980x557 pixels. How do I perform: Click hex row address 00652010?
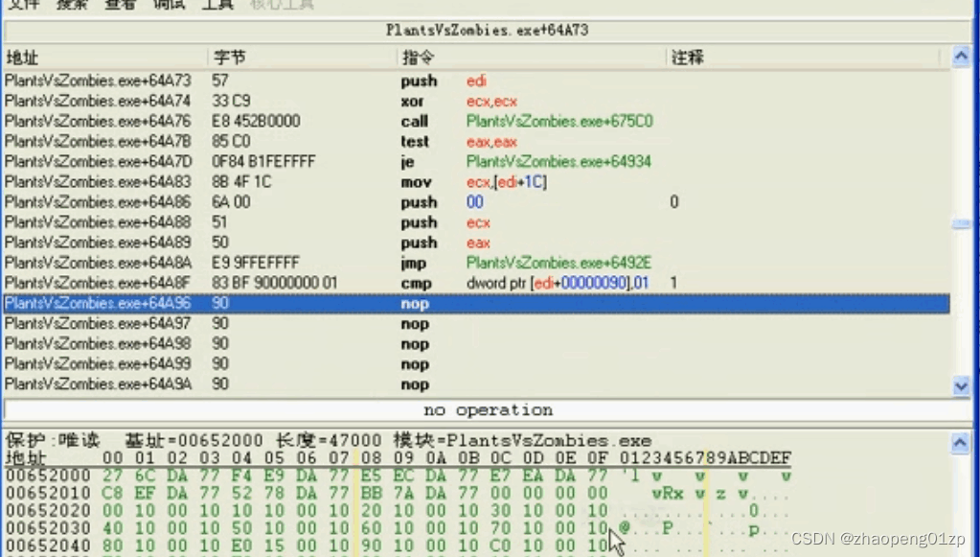[48, 493]
